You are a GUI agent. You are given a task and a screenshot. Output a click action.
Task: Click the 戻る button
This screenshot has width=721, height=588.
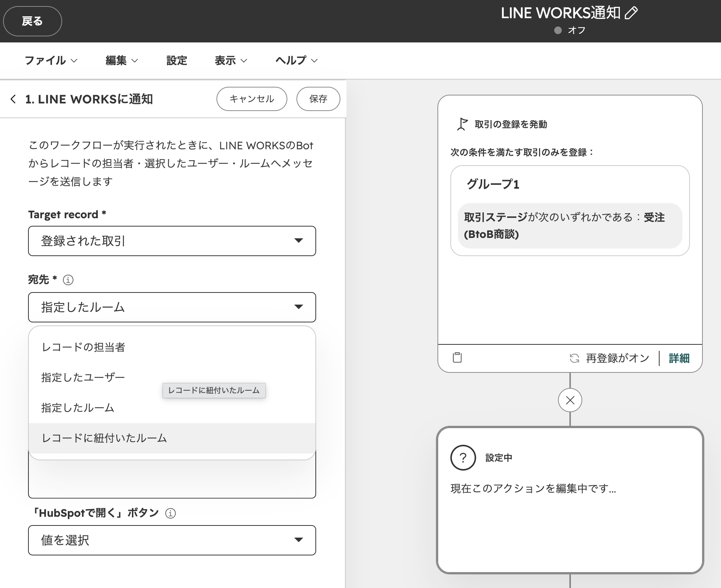(x=33, y=21)
